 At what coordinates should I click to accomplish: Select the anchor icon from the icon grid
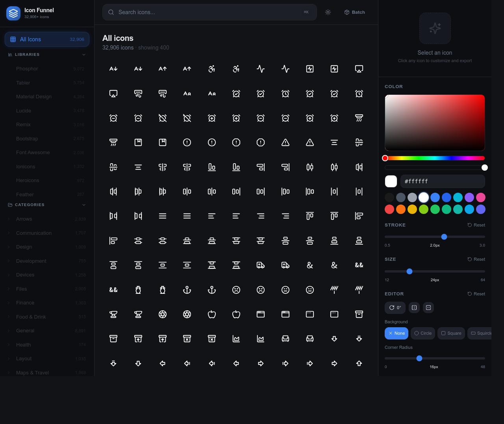(x=187, y=290)
